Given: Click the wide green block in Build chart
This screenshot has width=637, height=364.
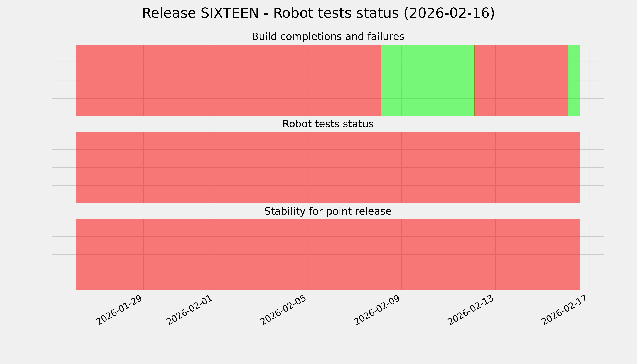Looking at the screenshot, I should click(428, 80).
